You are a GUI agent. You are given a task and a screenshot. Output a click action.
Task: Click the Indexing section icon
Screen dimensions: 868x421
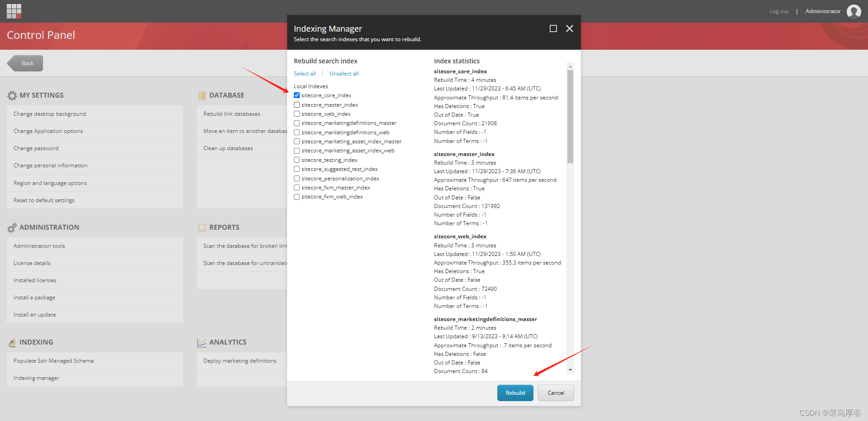pyautogui.click(x=12, y=342)
